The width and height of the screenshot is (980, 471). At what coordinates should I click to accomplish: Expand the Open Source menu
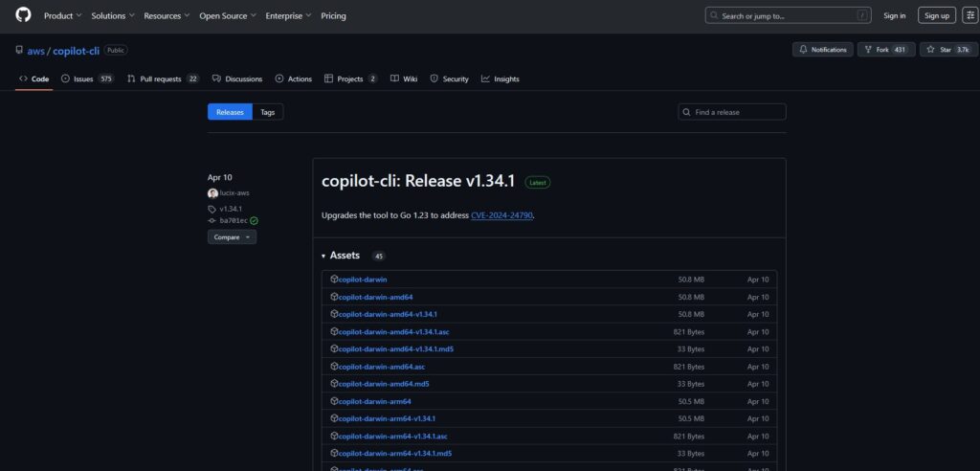(228, 15)
